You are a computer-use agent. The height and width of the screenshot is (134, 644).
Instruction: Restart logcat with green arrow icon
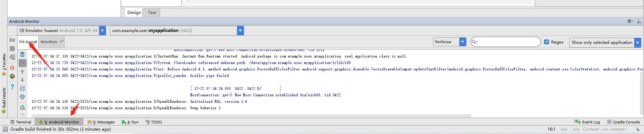coord(22,107)
